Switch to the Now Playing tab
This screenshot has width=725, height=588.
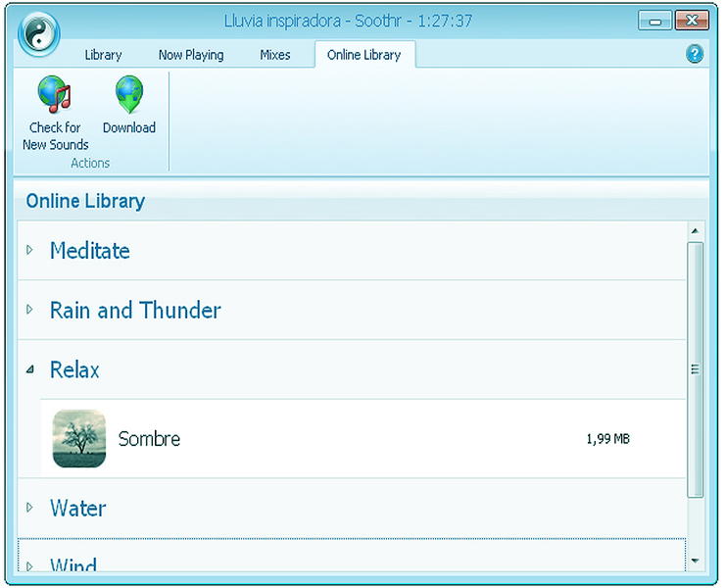[x=191, y=55]
